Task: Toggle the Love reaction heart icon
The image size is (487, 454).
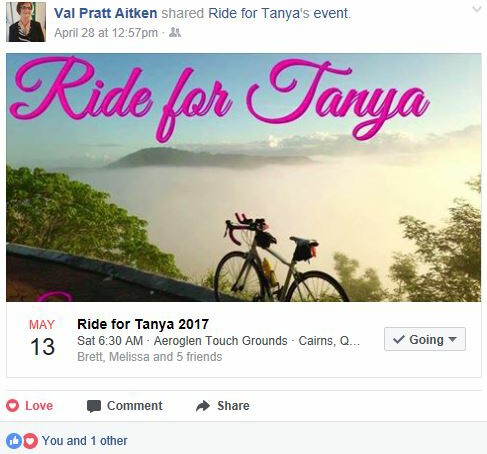Action: pos(13,406)
